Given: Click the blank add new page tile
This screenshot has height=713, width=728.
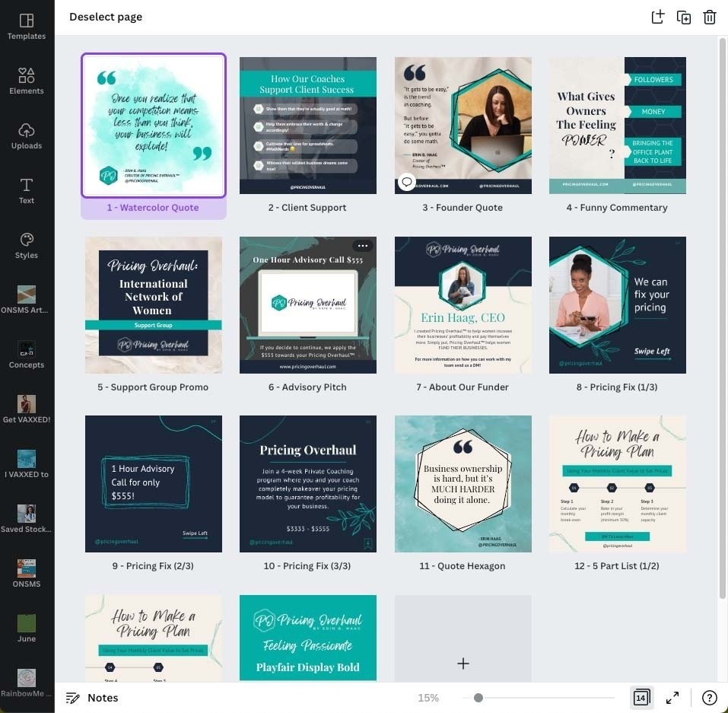Looking at the screenshot, I should point(463,638).
